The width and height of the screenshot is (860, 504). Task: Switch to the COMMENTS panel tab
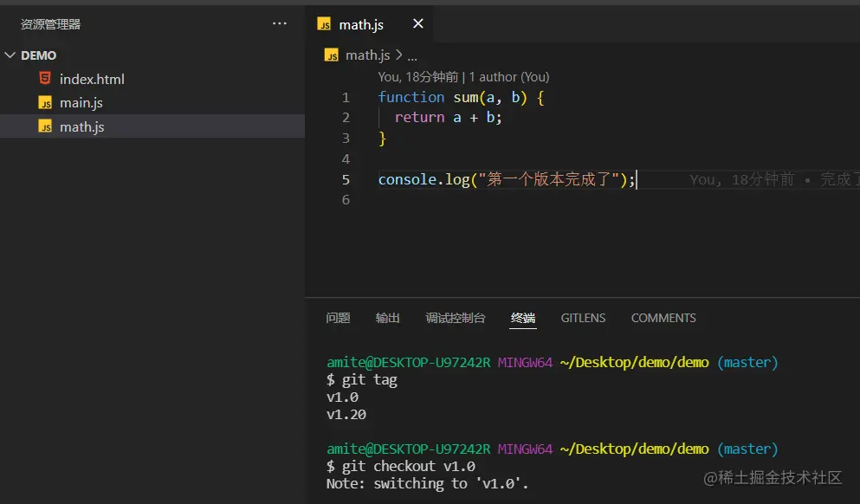click(x=663, y=318)
